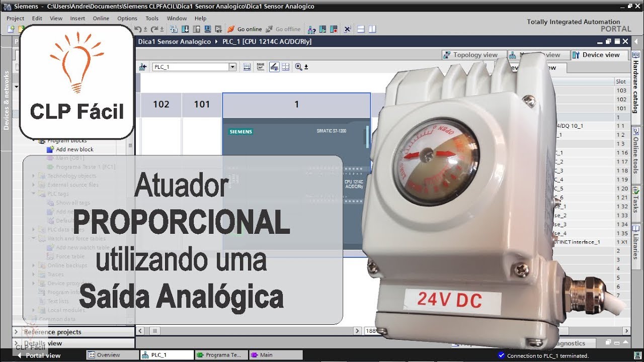The width and height of the screenshot is (644, 362).
Task: Open the PLC_1 device selector dropdown
Action: 232,67
